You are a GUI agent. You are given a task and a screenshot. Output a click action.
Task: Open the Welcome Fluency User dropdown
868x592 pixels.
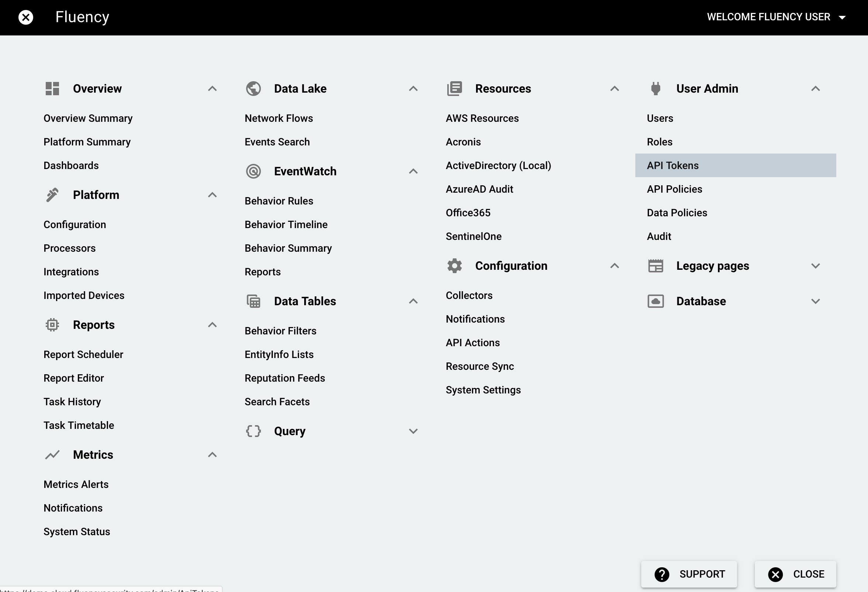point(776,17)
